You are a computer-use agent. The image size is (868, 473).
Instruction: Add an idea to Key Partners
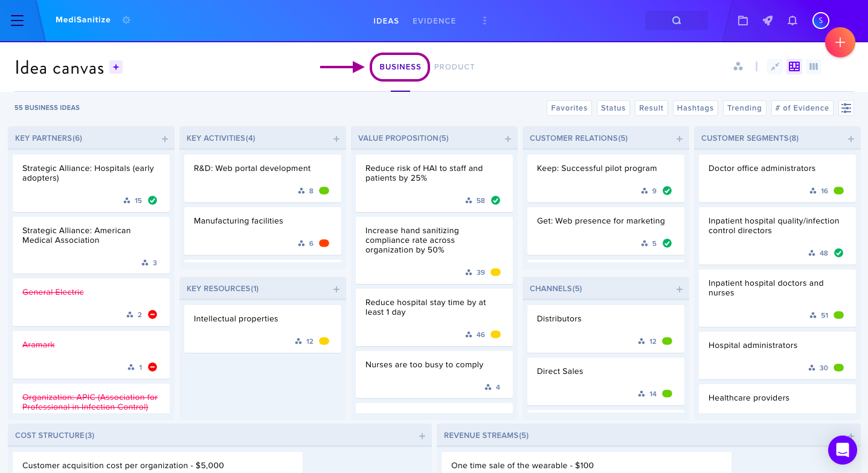[x=165, y=139]
